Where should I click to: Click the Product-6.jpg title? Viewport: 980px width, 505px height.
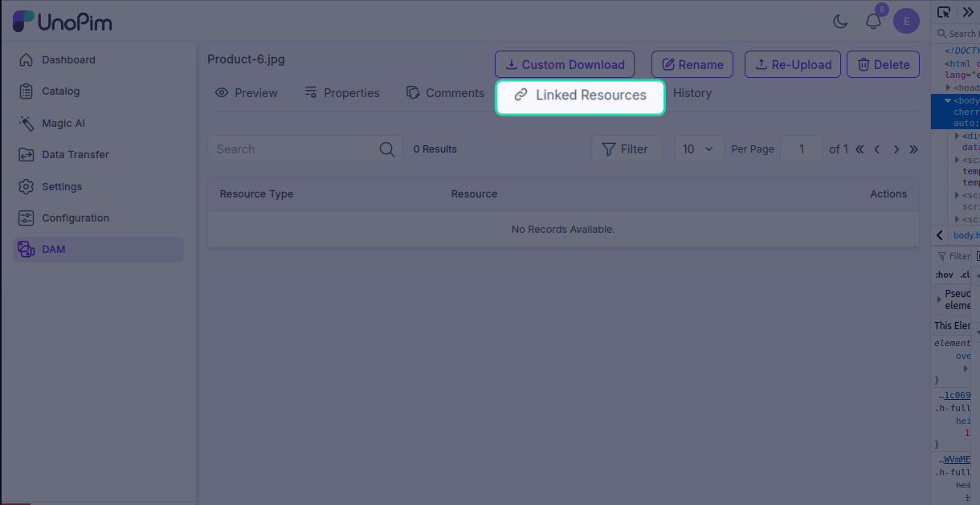246,59
